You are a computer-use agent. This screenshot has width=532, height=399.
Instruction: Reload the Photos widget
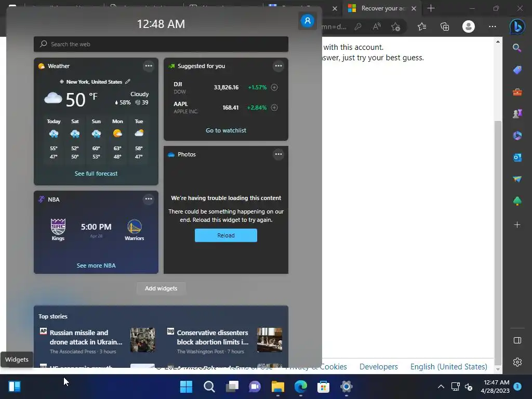[x=225, y=235]
